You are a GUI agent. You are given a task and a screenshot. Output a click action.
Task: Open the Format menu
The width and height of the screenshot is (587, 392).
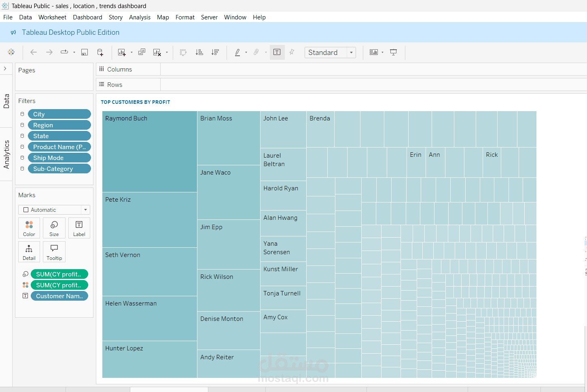[185, 17]
